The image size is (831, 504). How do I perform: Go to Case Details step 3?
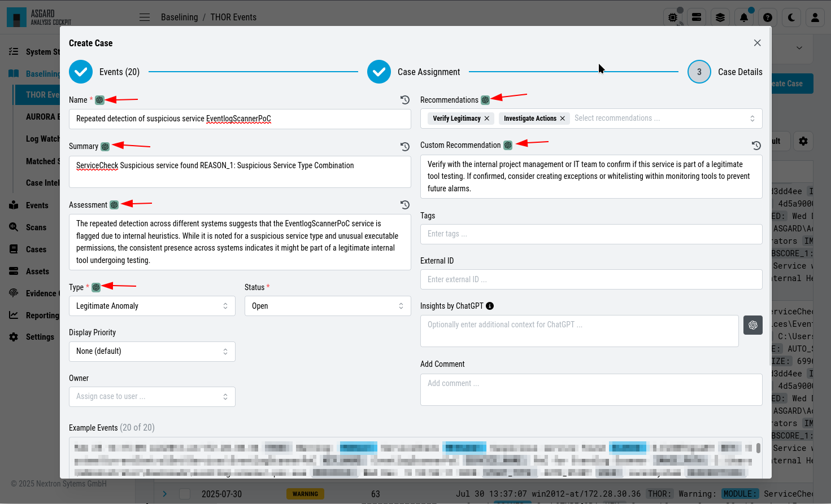pyautogui.click(x=725, y=72)
